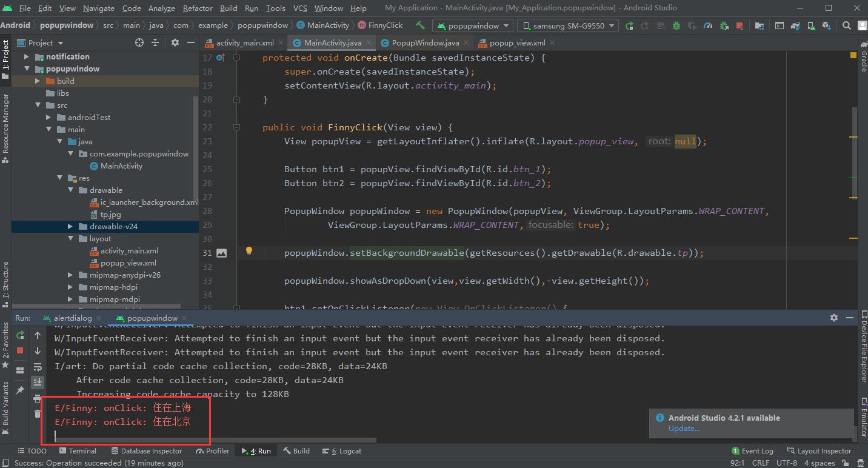Rerun the app with the toolbar Run icon
Image resolution: width=868 pixels, height=468 pixels.
629,25
